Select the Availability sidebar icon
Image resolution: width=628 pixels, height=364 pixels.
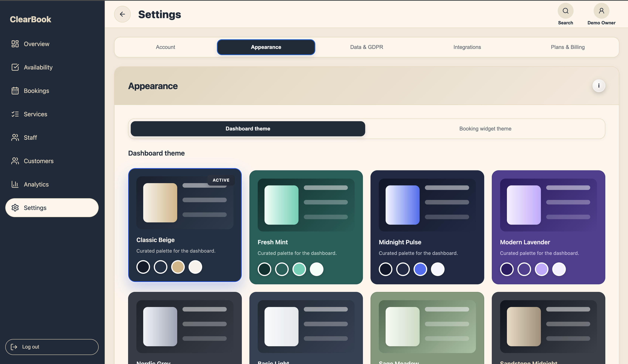pos(15,67)
